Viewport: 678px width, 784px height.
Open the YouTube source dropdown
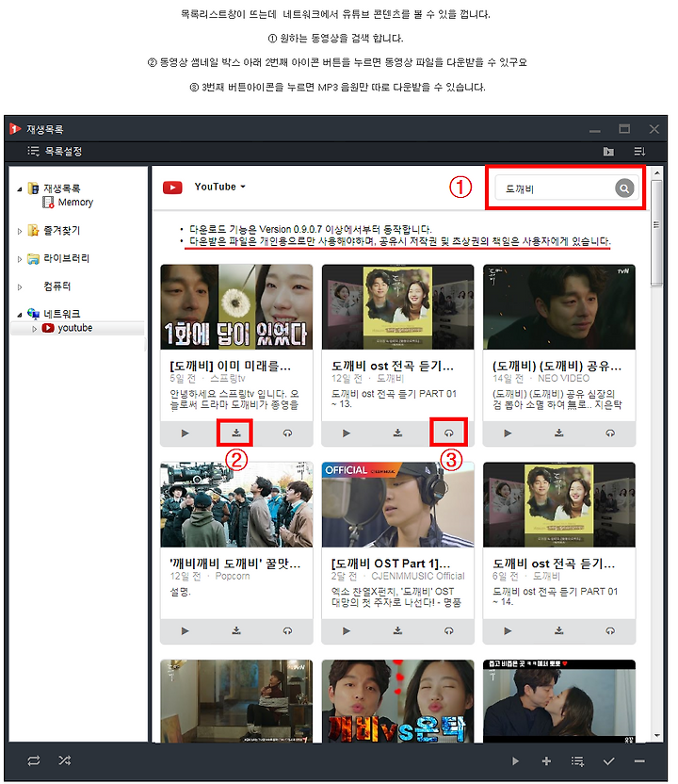point(219,187)
